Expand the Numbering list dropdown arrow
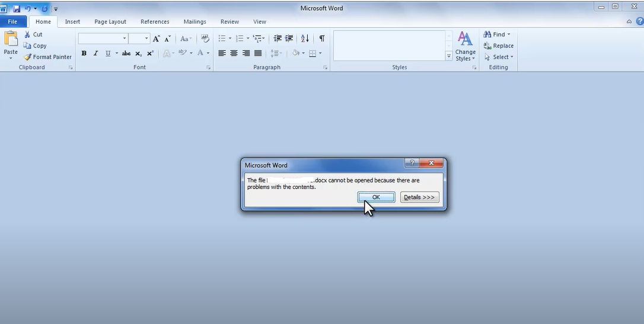This screenshot has width=644, height=324. click(x=248, y=39)
